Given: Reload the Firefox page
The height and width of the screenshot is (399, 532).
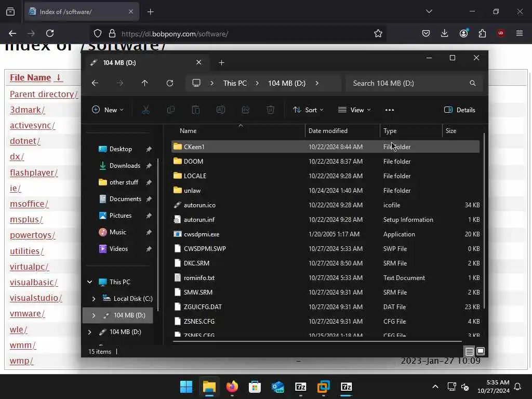Looking at the screenshot, I should [x=50, y=33].
